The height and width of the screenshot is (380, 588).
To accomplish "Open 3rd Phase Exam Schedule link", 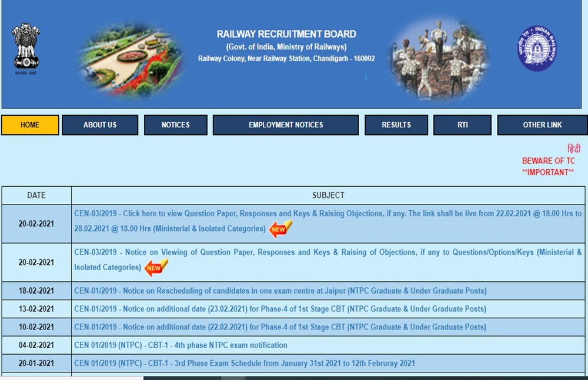I will click(245, 363).
